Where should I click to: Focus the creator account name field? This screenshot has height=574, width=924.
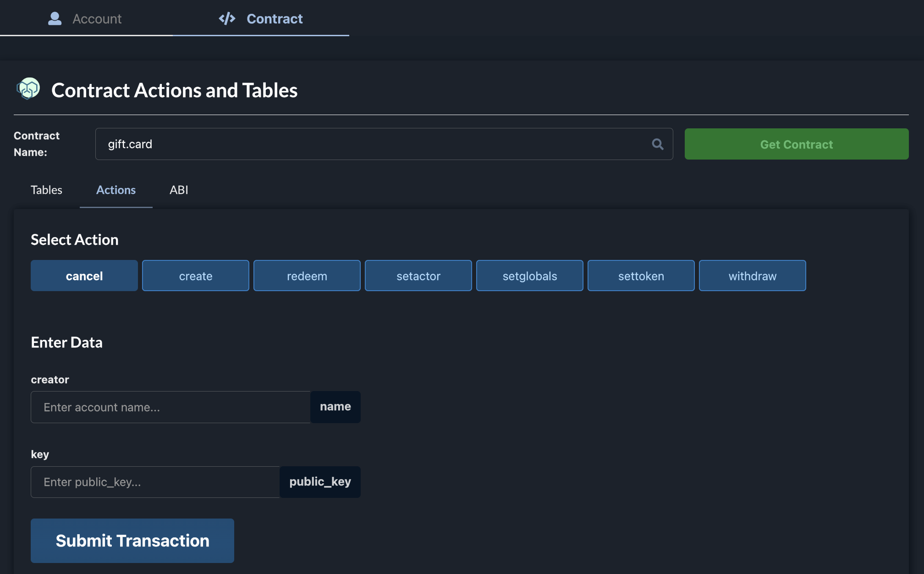point(170,407)
